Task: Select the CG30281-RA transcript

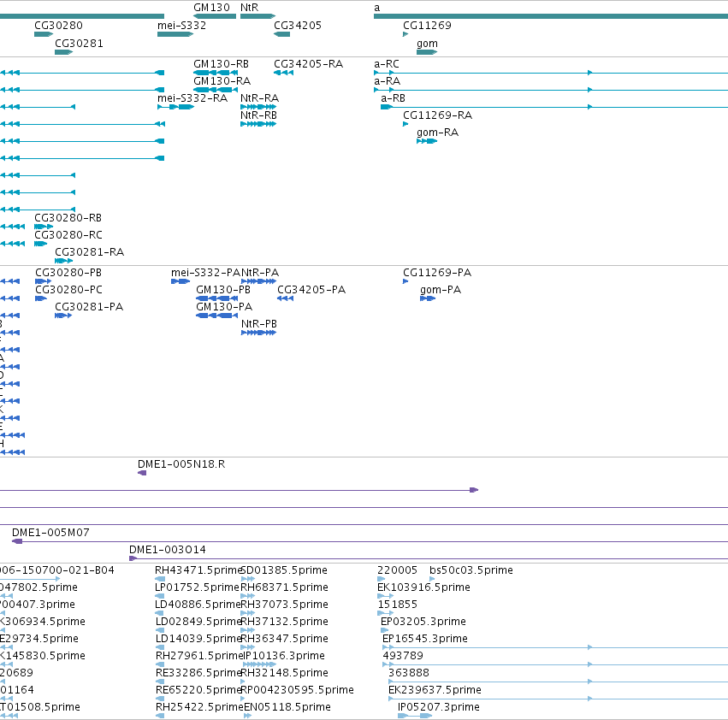Action: tap(63, 261)
